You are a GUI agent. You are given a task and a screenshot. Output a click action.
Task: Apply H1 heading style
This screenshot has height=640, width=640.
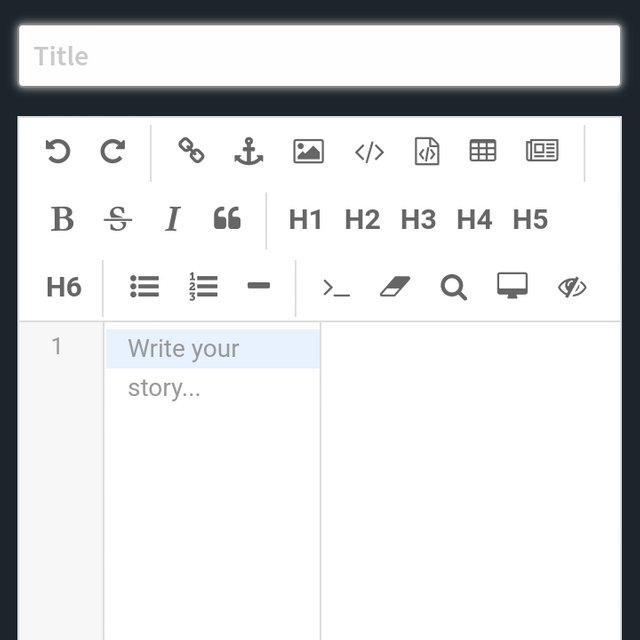(x=305, y=219)
